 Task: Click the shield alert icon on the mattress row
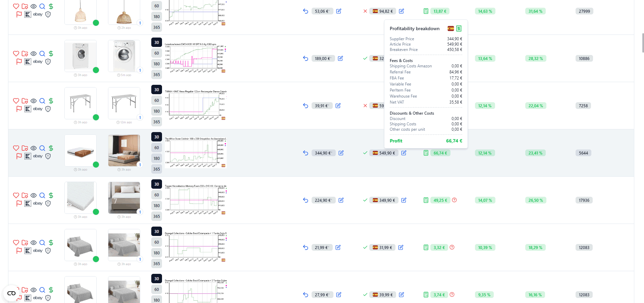[x=48, y=156]
